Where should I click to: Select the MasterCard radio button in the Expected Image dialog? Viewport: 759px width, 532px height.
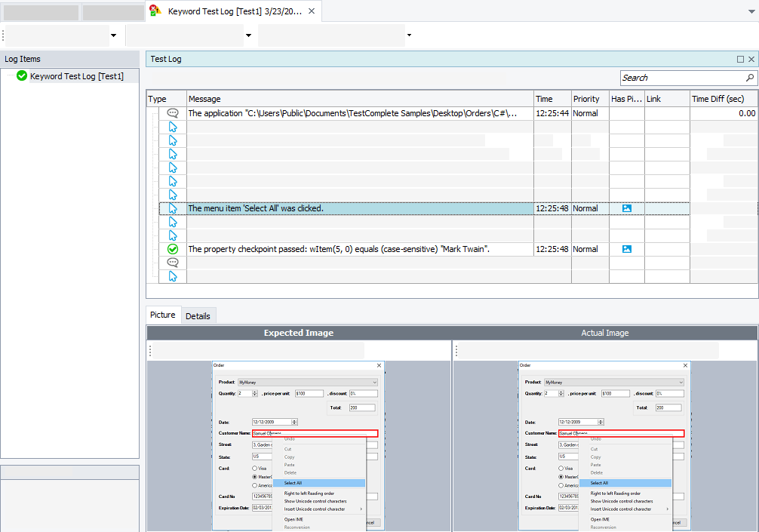click(x=254, y=475)
